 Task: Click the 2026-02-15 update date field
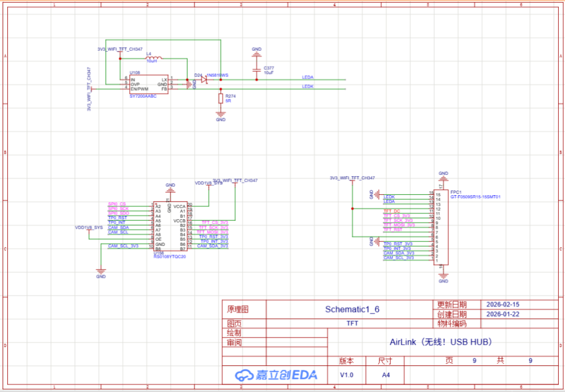[x=503, y=305]
